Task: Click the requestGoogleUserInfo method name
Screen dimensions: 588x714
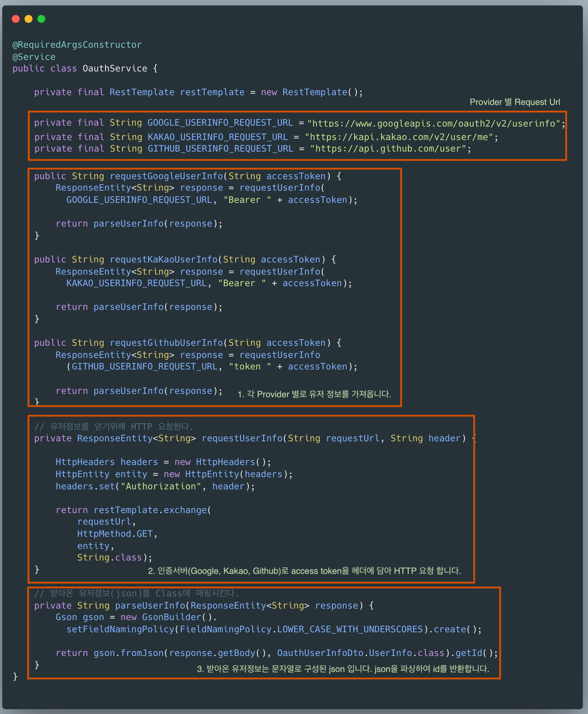Action: (166, 176)
